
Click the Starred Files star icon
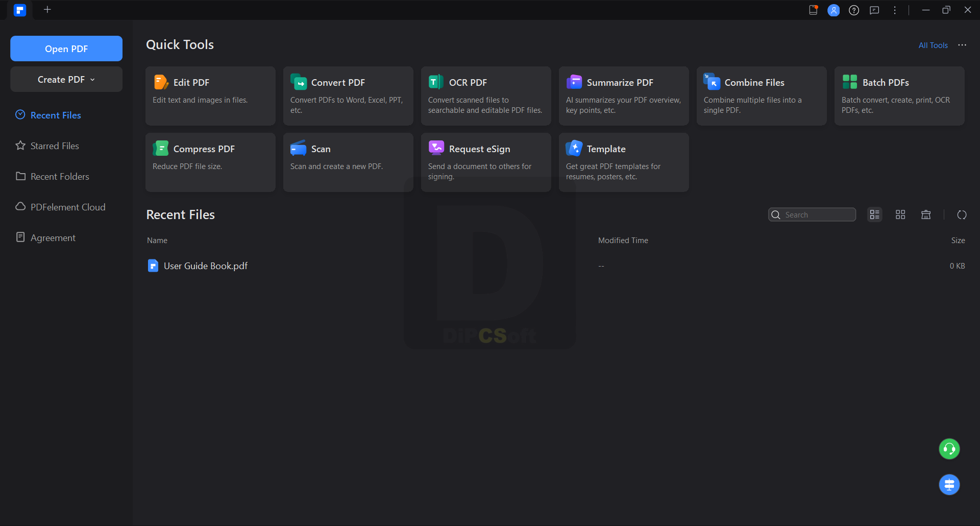point(20,145)
